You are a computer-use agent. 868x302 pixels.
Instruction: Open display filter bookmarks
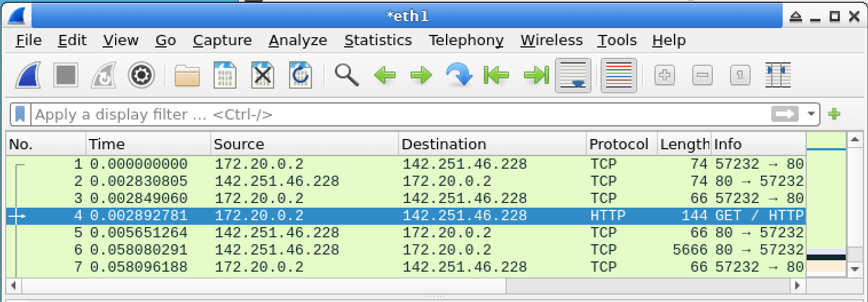tap(21, 114)
